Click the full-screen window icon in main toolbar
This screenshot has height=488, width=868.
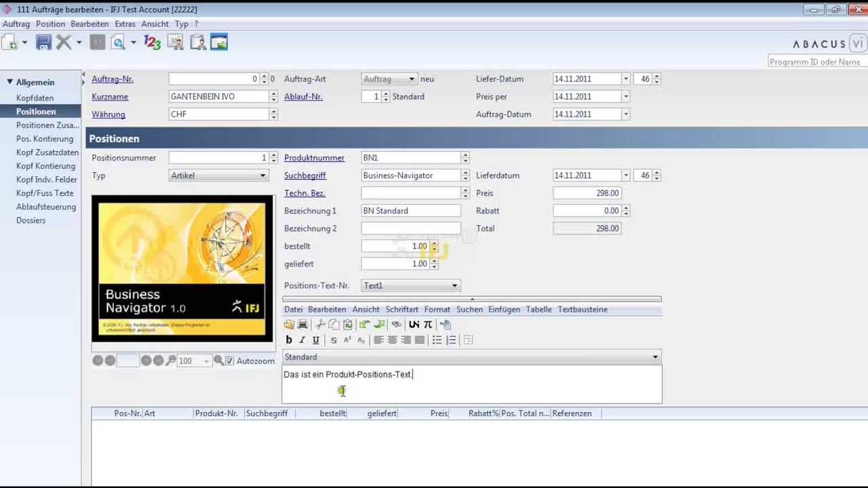pyautogui.click(x=219, y=43)
